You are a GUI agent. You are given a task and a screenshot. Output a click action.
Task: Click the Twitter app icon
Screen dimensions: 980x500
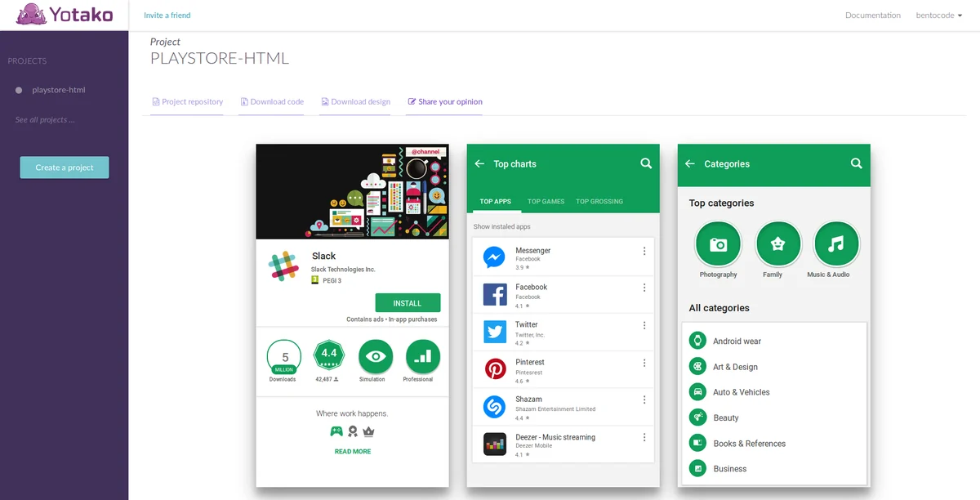[x=495, y=332]
